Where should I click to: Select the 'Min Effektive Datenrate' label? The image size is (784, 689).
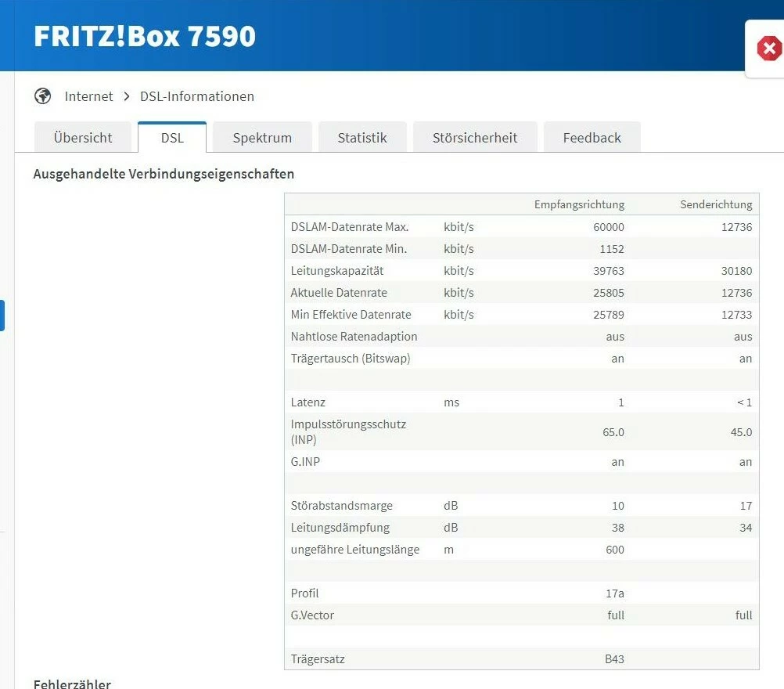[x=351, y=315]
